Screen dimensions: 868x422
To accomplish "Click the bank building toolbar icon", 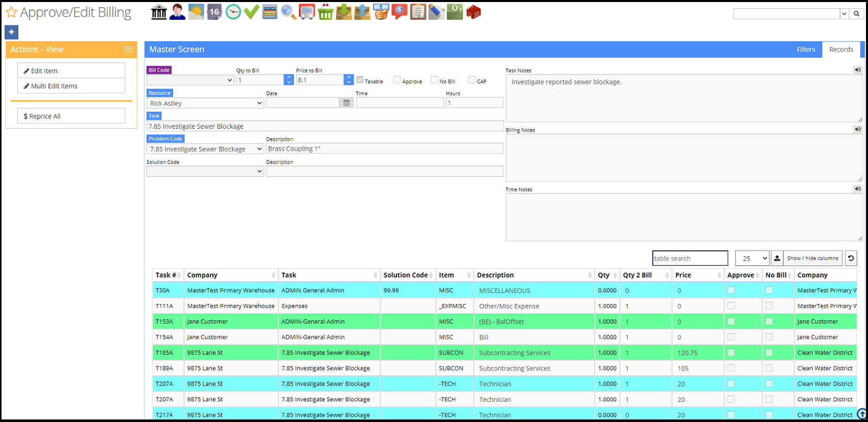I will click(x=159, y=12).
